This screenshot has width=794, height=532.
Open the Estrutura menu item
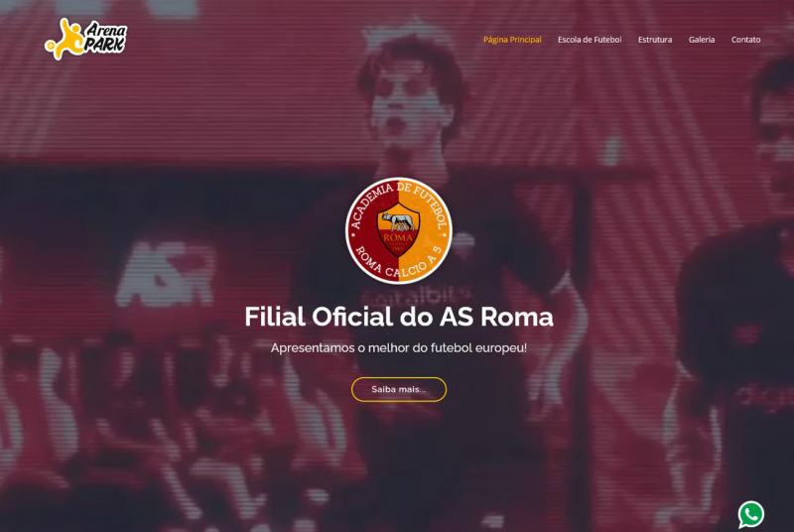coord(655,40)
